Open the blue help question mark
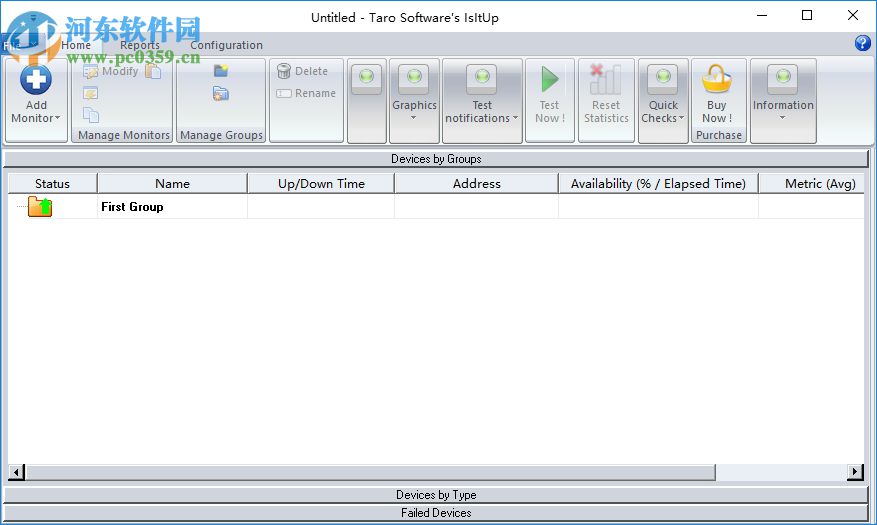 (862, 43)
